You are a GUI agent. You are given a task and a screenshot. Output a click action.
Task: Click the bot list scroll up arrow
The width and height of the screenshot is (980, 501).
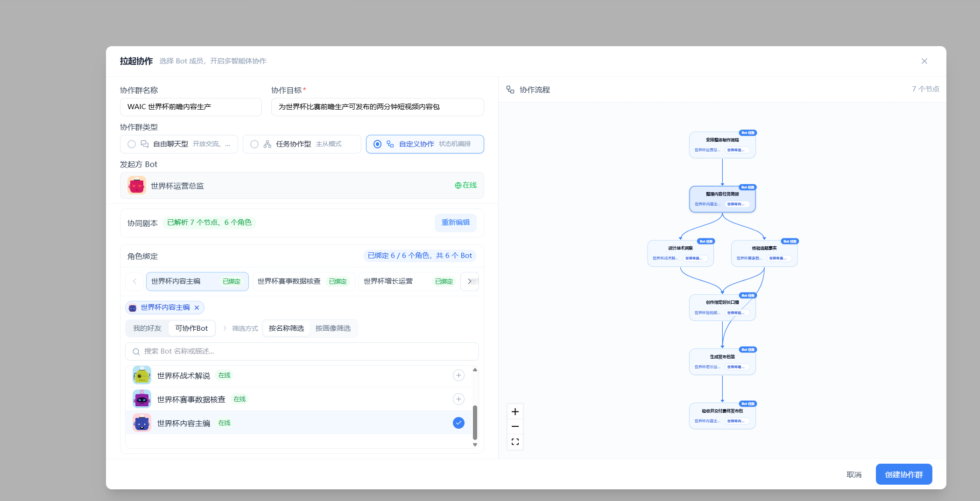pyautogui.click(x=475, y=369)
